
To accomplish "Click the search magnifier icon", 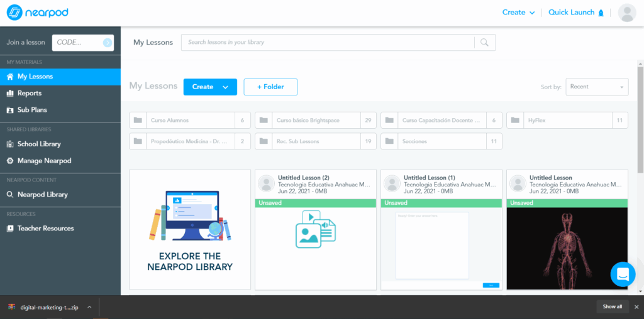I will [x=484, y=43].
